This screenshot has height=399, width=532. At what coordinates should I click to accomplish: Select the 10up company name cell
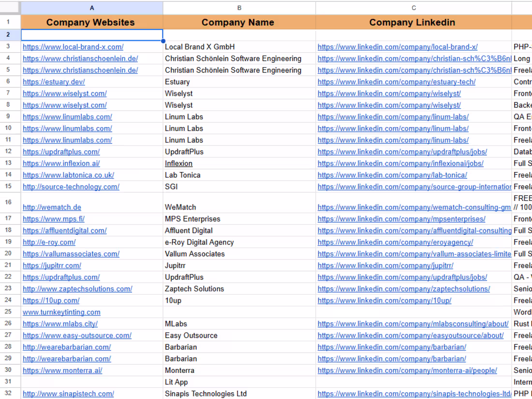tap(239, 300)
